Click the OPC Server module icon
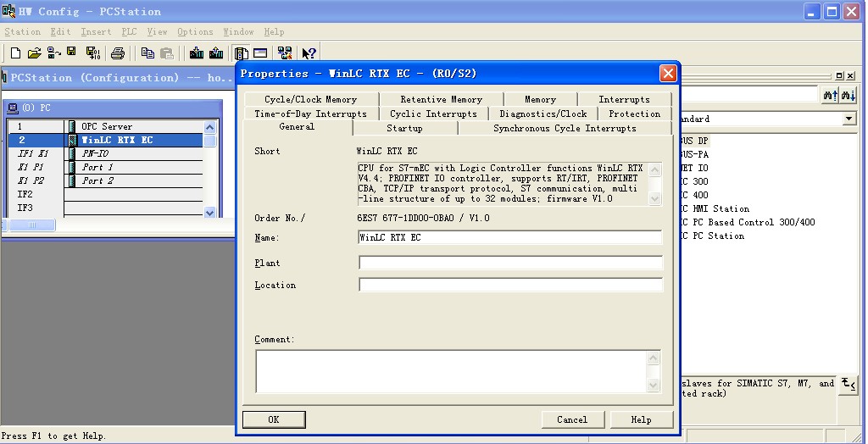 pyautogui.click(x=73, y=127)
